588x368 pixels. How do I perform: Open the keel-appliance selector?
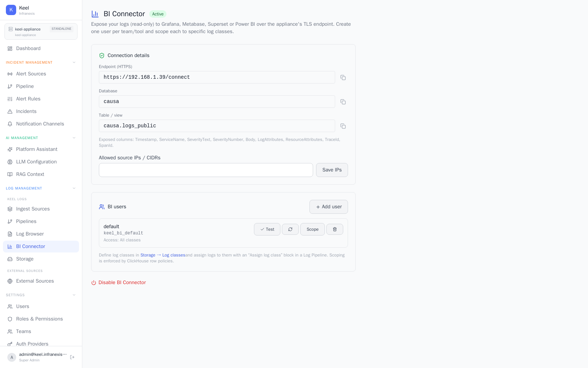click(x=41, y=32)
